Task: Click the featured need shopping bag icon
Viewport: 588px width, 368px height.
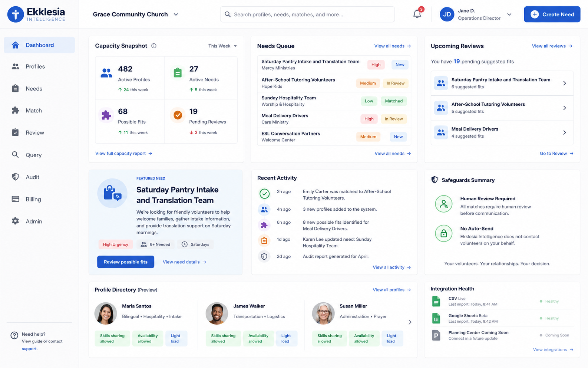Action: pos(112,193)
